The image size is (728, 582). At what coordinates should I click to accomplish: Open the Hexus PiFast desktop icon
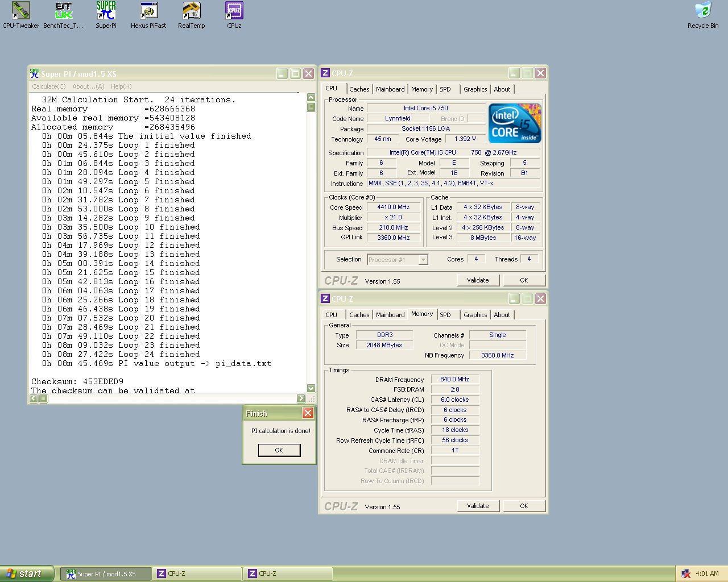tap(148, 11)
